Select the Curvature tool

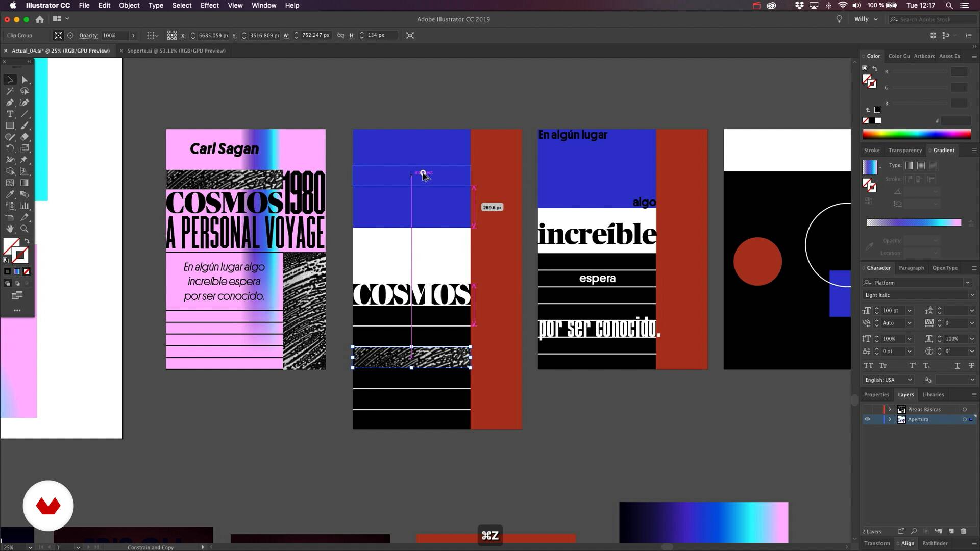[x=24, y=103]
